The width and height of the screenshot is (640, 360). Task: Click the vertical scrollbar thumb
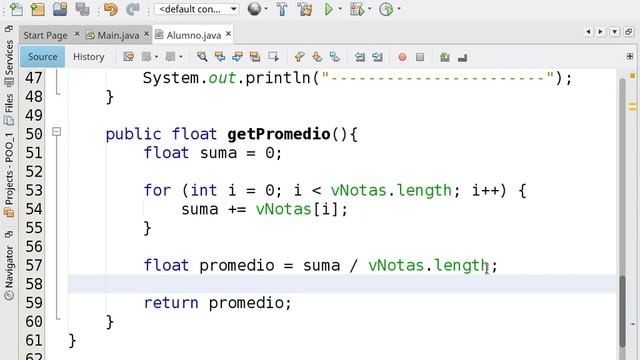point(622,311)
